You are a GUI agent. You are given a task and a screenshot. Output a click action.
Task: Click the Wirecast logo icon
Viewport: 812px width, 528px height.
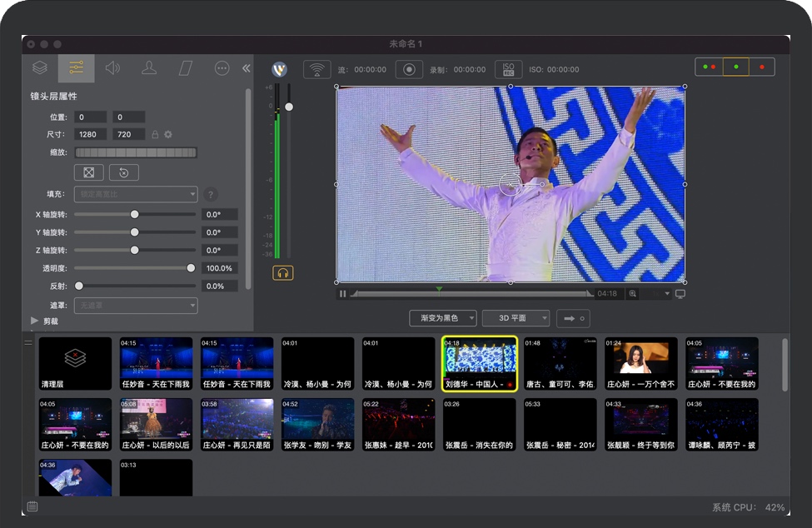(x=281, y=70)
